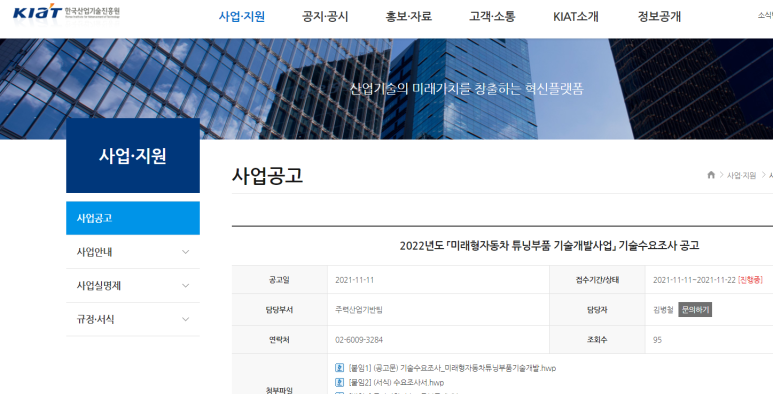Click the announcement title 2022년도 미래형자동차 튜닝부품
This screenshot has height=394, width=773.
click(x=549, y=246)
